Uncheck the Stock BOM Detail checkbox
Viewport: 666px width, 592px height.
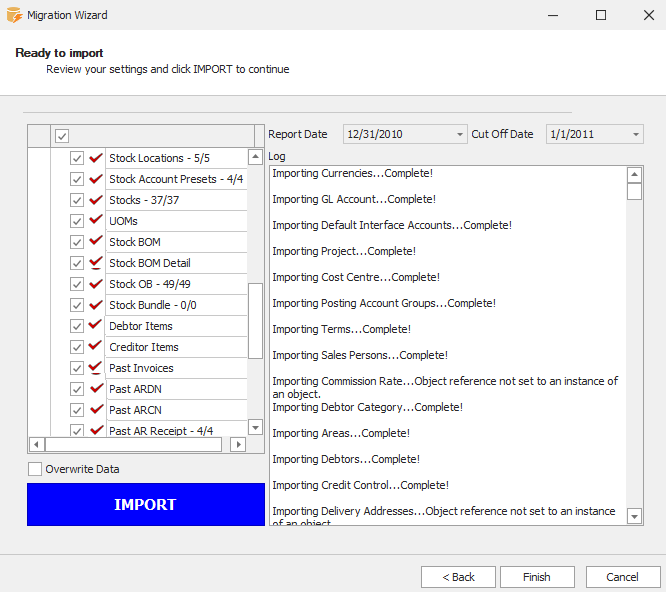pyautogui.click(x=77, y=263)
